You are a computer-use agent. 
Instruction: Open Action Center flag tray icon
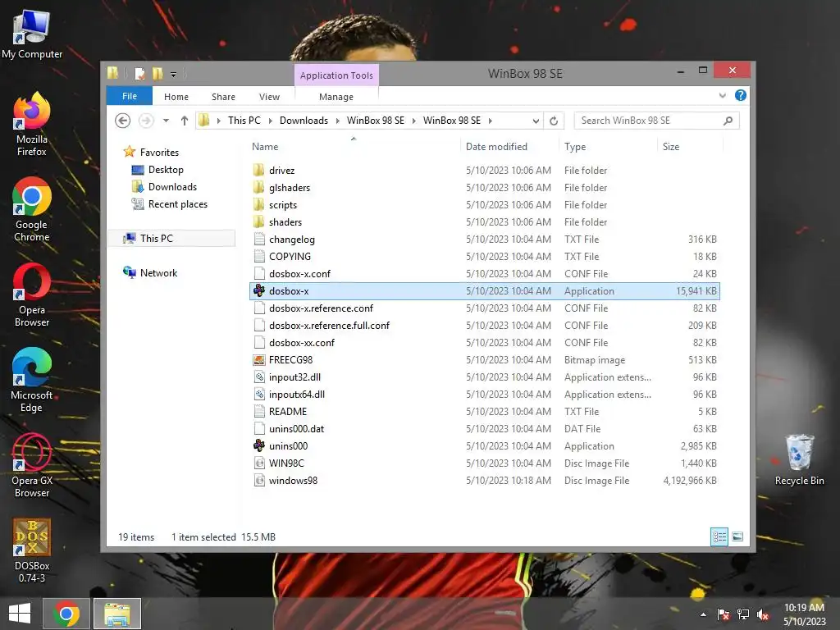[724, 614]
